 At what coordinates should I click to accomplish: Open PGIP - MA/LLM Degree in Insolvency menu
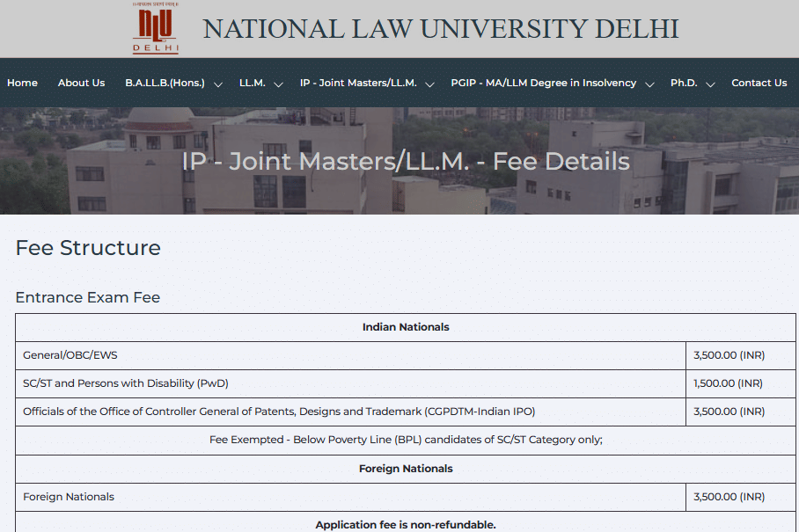[x=543, y=83]
